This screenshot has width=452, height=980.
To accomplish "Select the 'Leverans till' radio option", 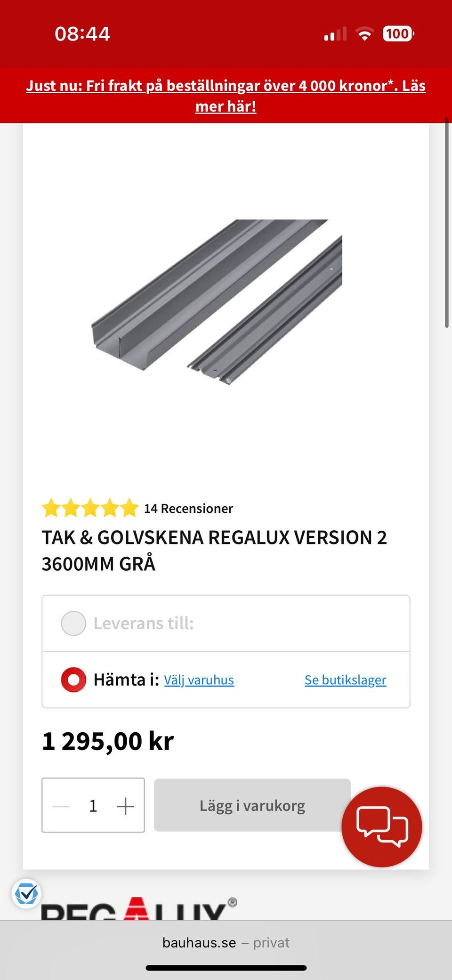I will [73, 624].
